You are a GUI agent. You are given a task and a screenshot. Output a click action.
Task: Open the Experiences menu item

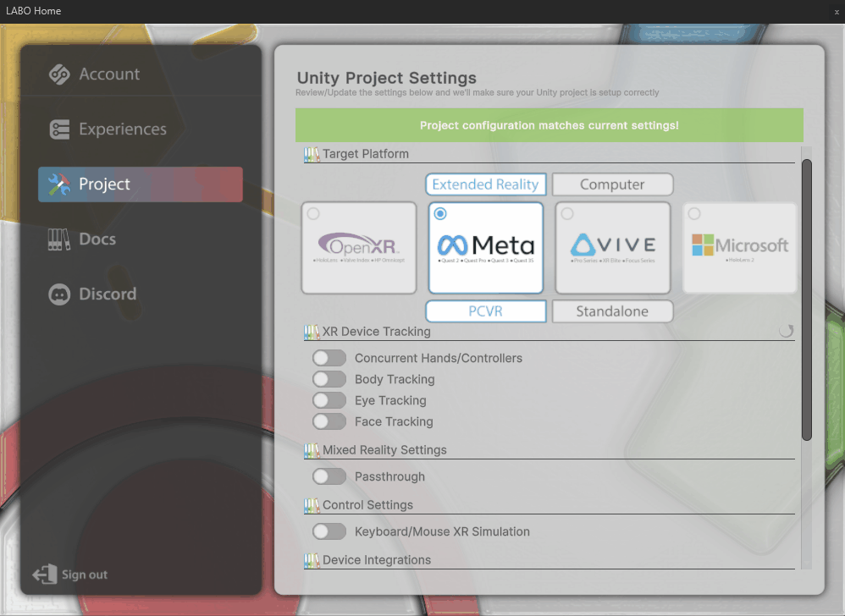click(x=140, y=129)
